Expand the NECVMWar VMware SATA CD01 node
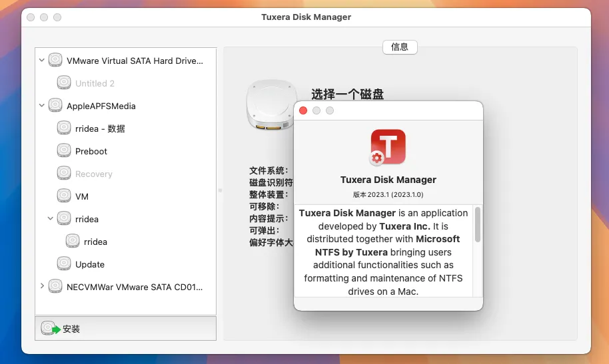Image resolution: width=609 pixels, height=364 pixels. (42, 287)
